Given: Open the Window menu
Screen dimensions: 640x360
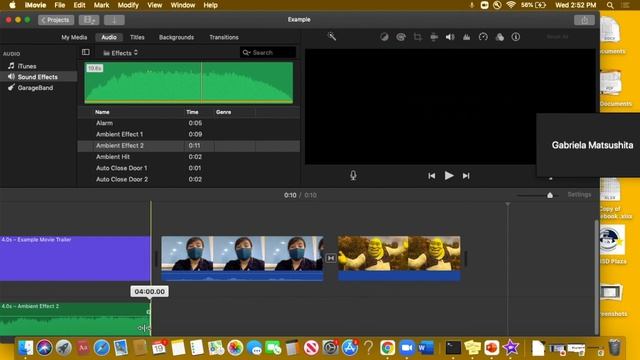Looking at the screenshot, I should pos(183,5).
